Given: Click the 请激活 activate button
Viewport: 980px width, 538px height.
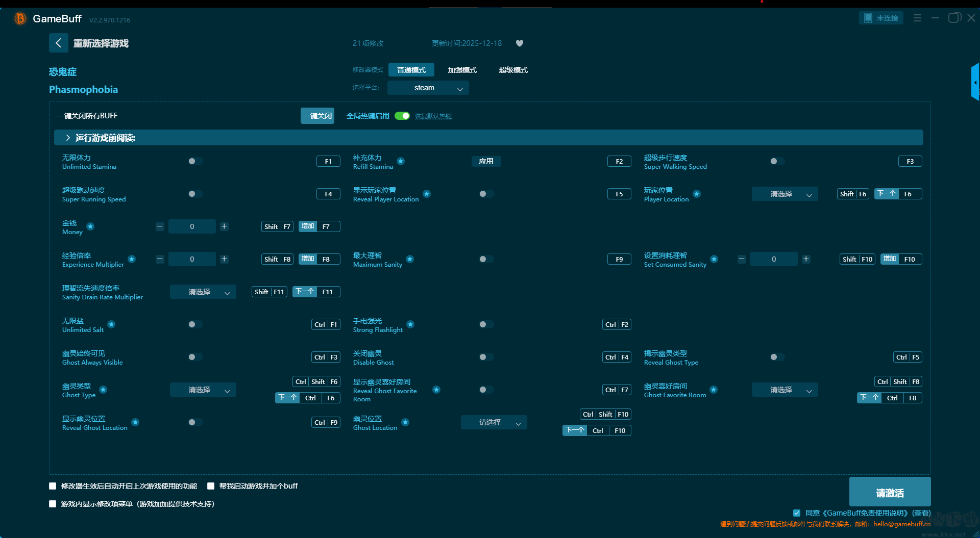Looking at the screenshot, I should tap(889, 492).
